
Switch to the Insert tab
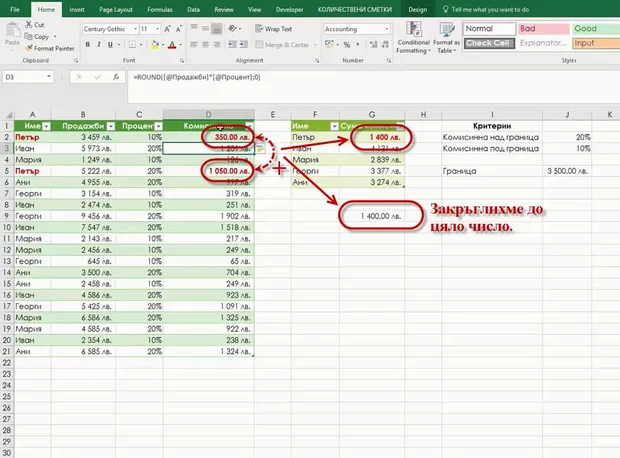tap(77, 9)
